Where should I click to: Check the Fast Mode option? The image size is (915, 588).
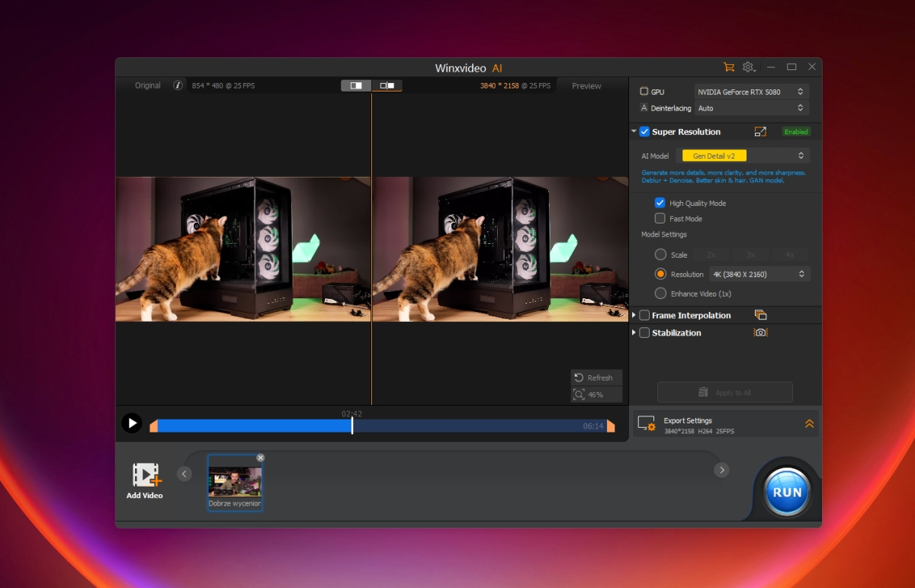[660, 218]
